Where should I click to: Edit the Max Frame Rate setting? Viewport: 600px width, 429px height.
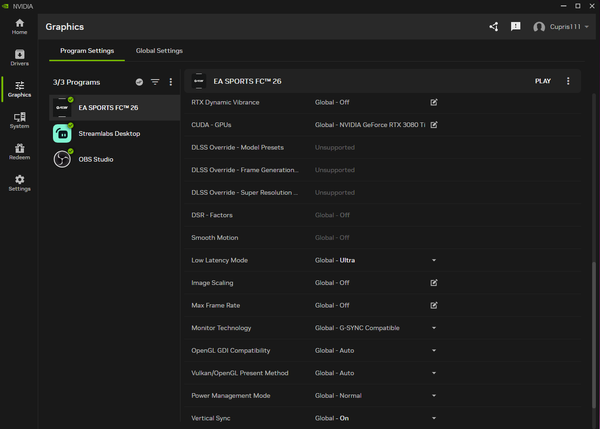(x=434, y=305)
